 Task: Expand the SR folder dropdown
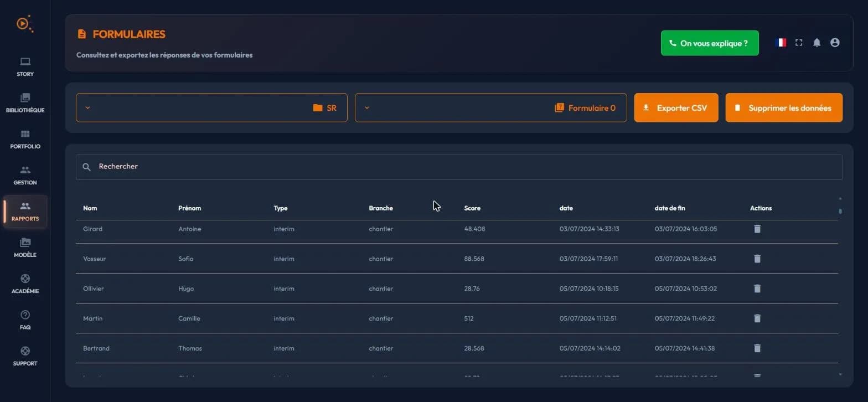pyautogui.click(x=211, y=107)
